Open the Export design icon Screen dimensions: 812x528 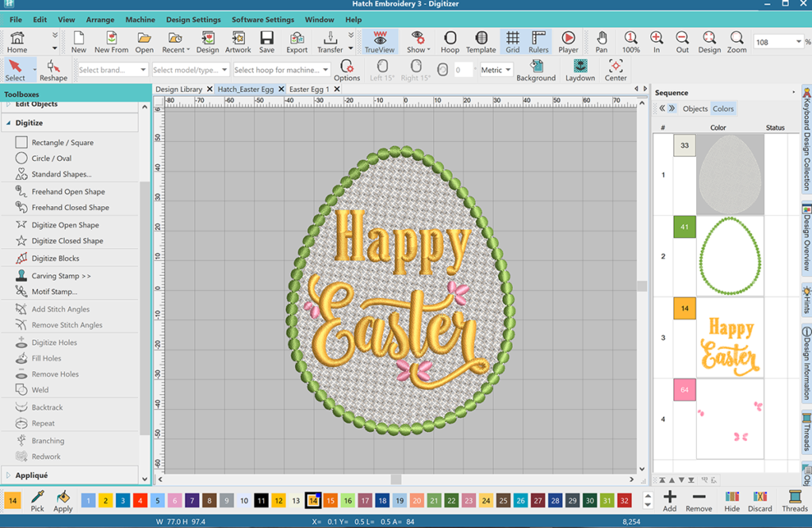[297, 42]
